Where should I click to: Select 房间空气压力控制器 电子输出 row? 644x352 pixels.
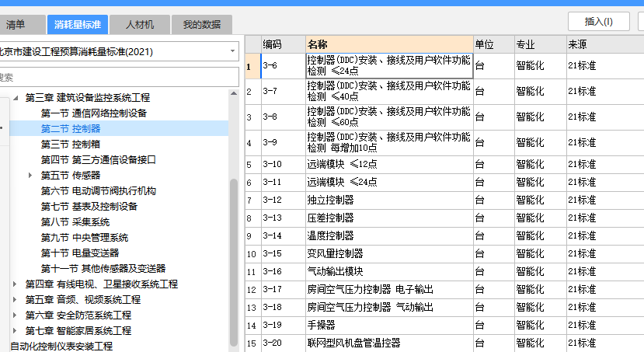(x=389, y=290)
